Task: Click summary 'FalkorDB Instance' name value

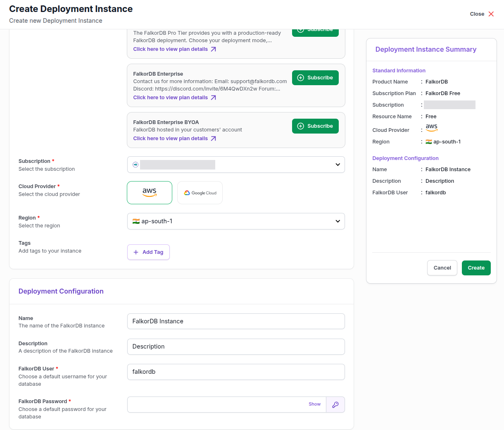Action: pos(448,170)
